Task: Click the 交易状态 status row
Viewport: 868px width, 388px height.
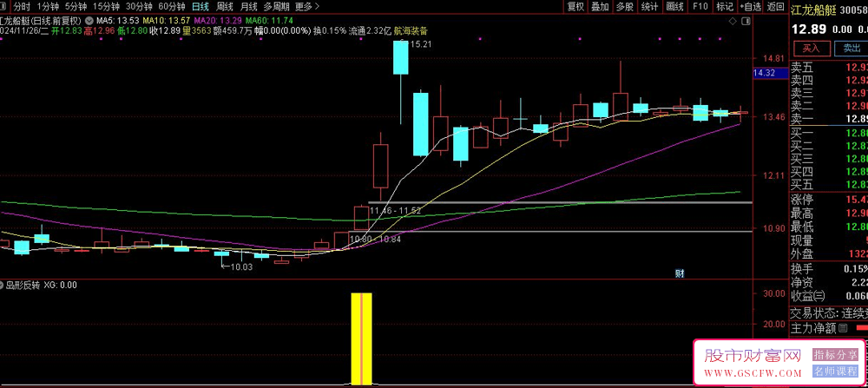Action: [828, 313]
